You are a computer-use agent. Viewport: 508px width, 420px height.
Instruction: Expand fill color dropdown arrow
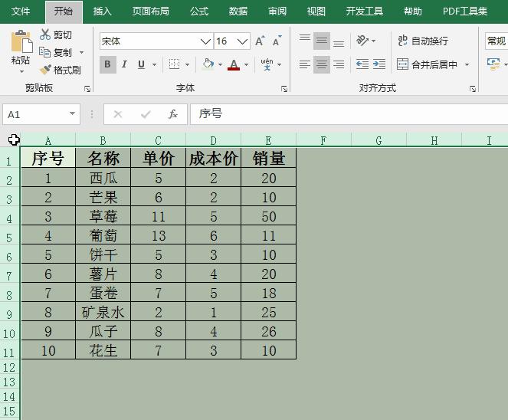pos(221,64)
